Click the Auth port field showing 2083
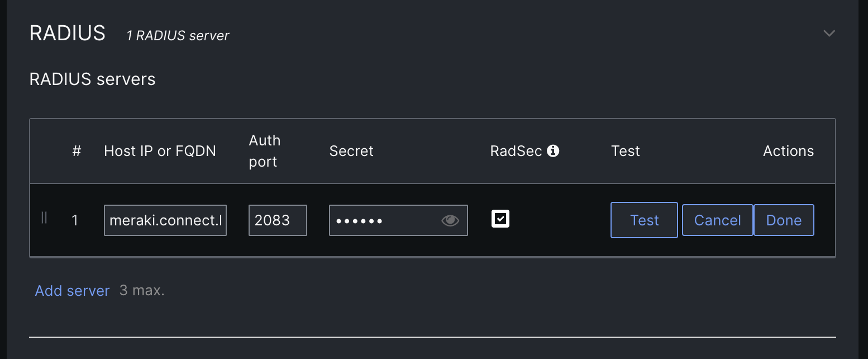868x359 pixels. pyautogui.click(x=278, y=220)
